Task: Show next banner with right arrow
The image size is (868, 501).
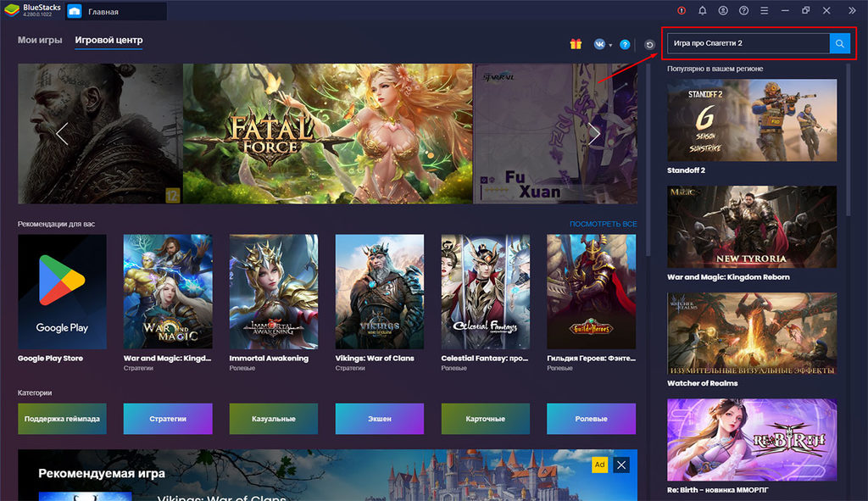Action: click(x=594, y=133)
